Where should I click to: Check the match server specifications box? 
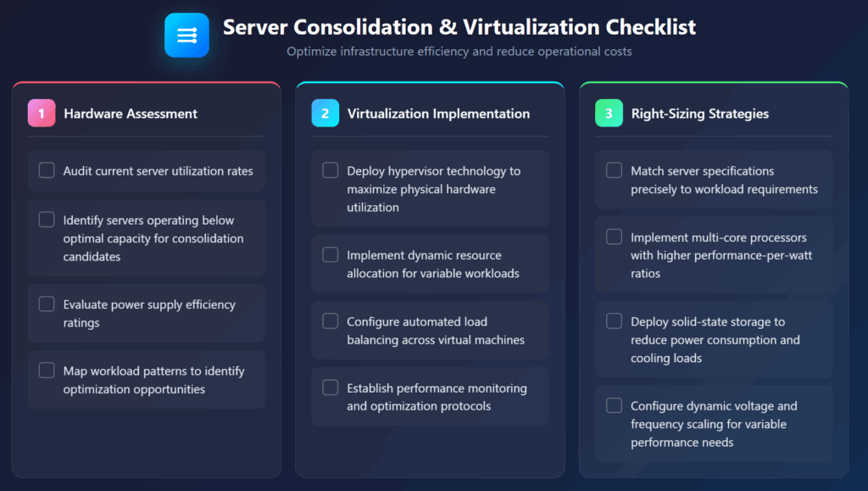coord(614,170)
